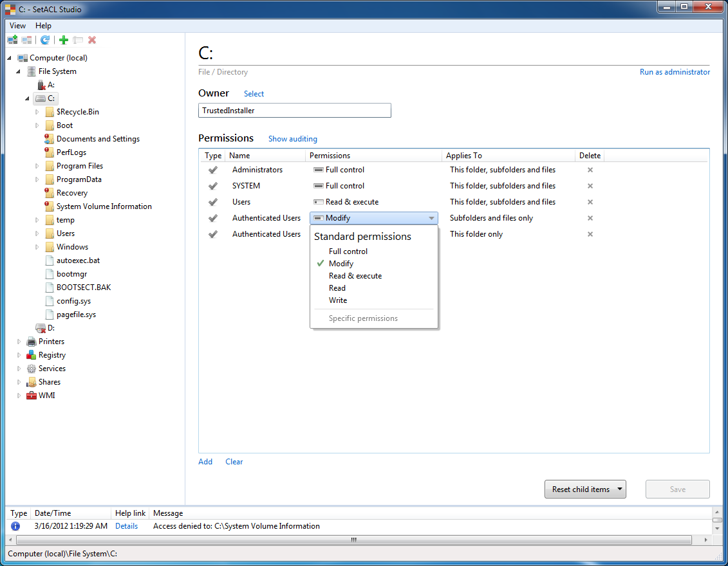The height and width of the screenshot is (566, 728).
Task: Open the Help menu
Action: [x=43, y=26]
